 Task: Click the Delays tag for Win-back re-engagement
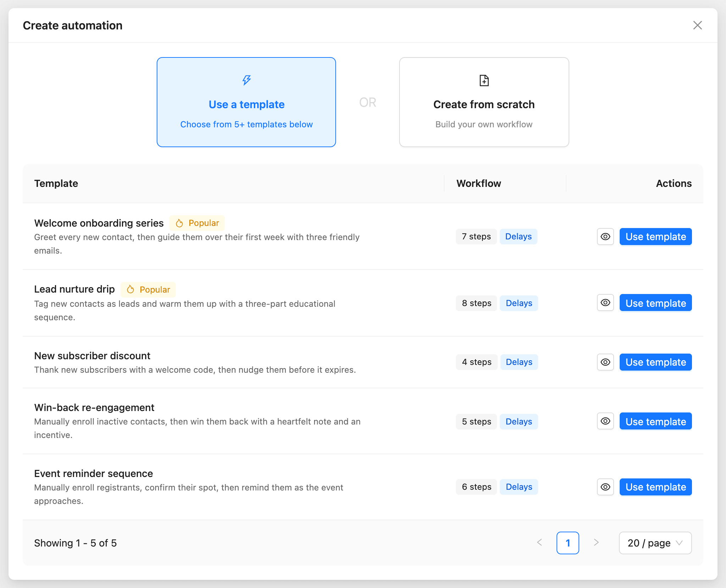[519, 422]
